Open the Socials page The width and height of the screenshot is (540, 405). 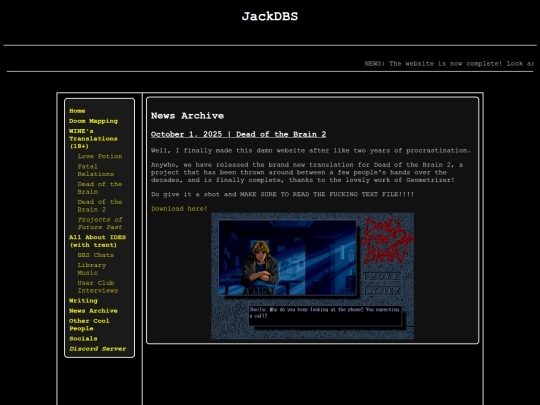pyautogui.click(x=83, y=339)
